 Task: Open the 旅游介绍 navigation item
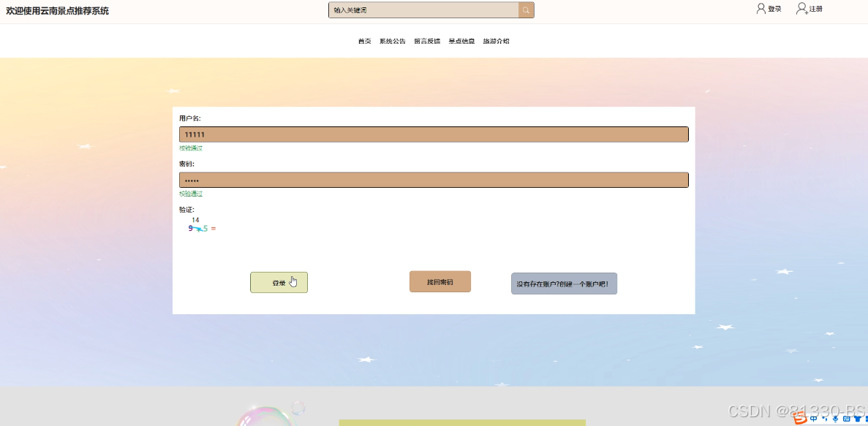pyautogui.click(x=497, y=42)
